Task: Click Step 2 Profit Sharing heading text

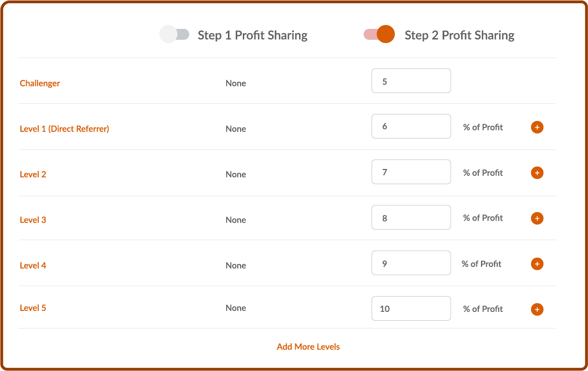Action: click(460, 35)
